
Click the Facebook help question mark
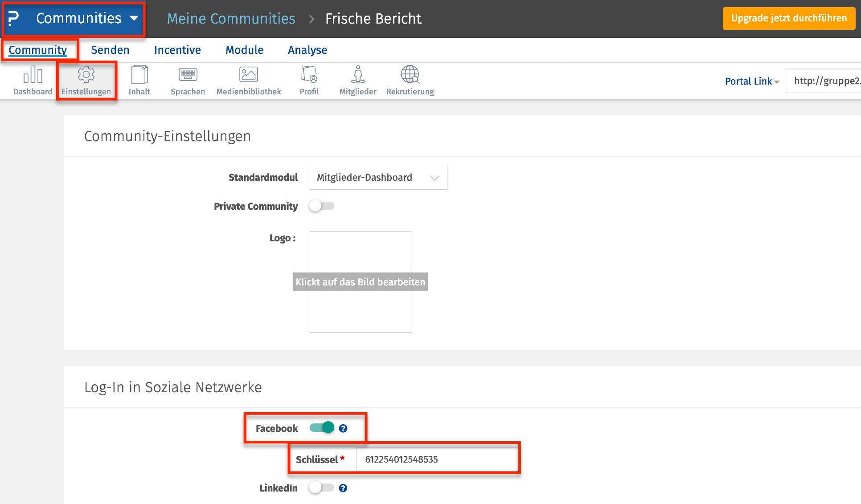(x=343, y=428)
